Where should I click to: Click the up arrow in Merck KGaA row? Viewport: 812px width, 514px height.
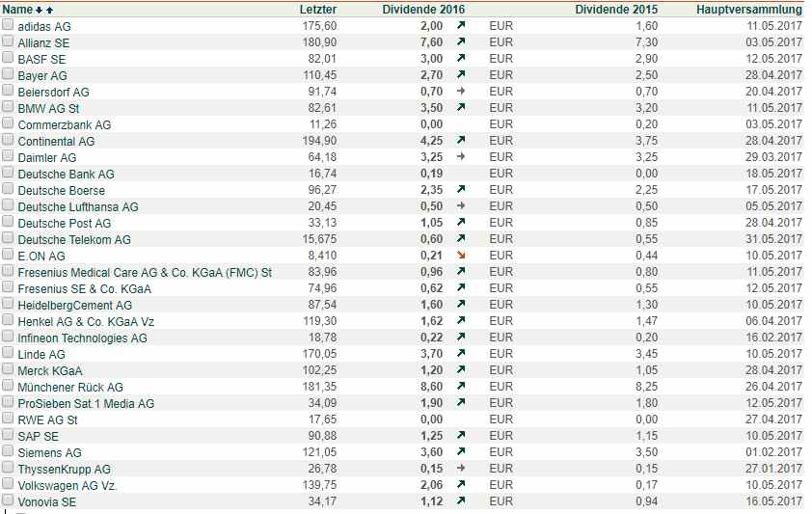coord(461,370)
